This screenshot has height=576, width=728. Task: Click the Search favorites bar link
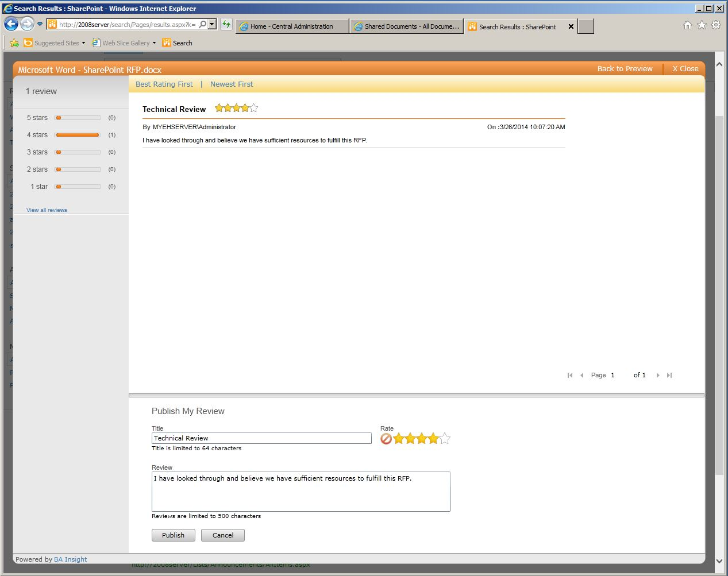coord(177,43)
